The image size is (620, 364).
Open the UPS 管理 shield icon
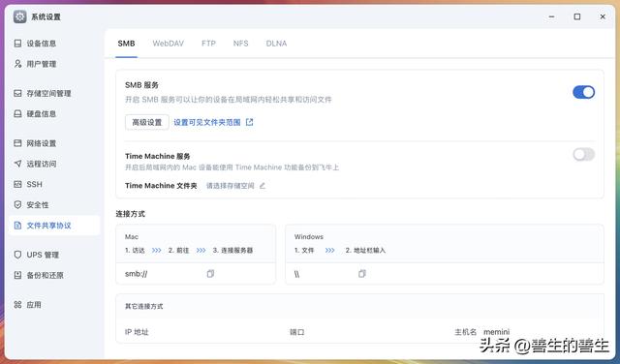(x=17, y=255)
